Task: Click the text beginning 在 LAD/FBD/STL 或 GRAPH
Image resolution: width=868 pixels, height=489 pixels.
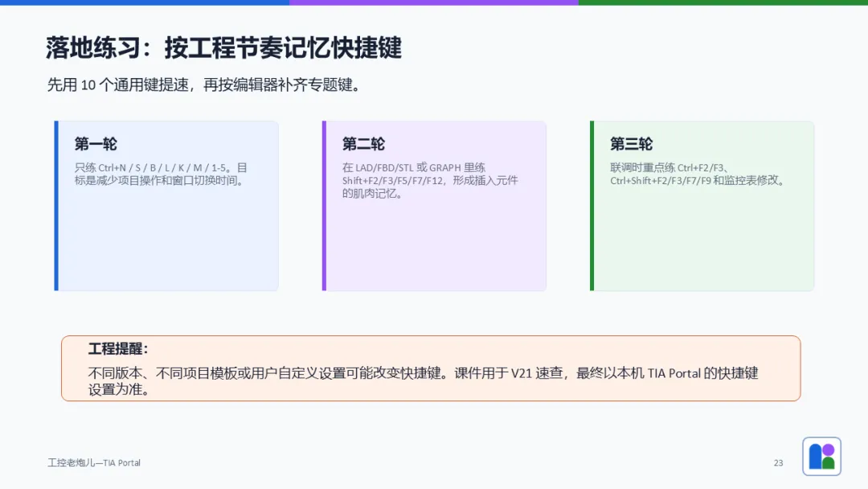Action: pos(430,180)
